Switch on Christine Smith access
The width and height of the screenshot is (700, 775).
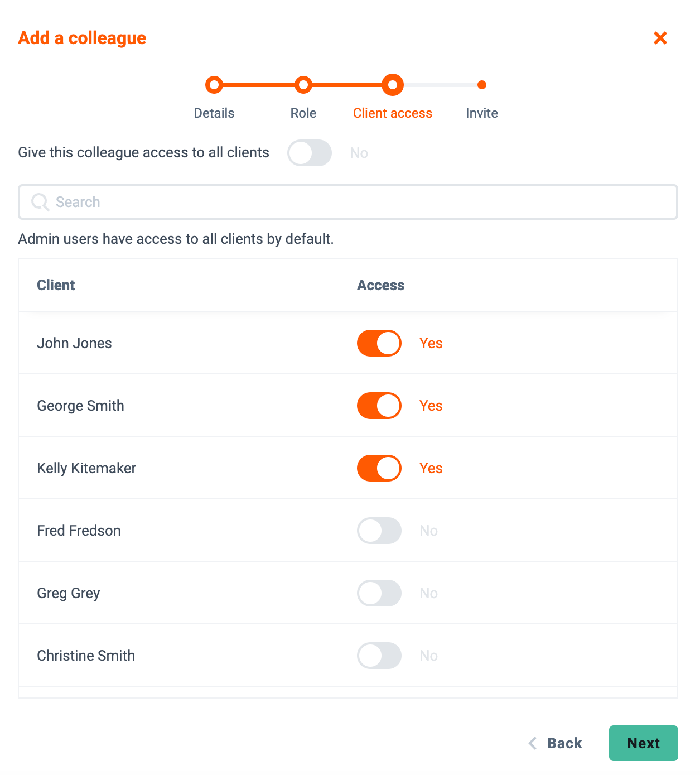click(x=379, y=656)
